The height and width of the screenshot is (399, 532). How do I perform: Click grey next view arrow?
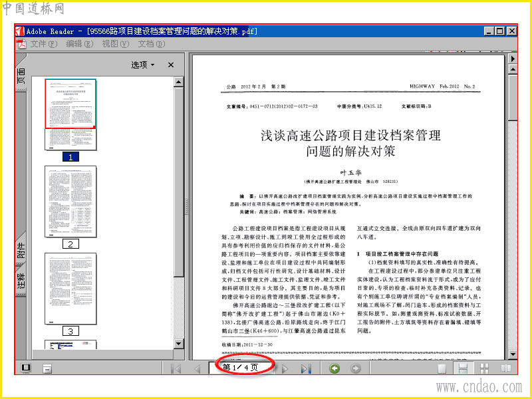[356, 368]
